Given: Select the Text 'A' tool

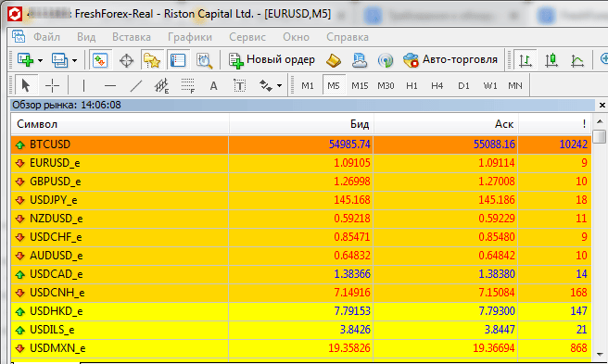Looking at the screenshot, I should pos(213,85).
